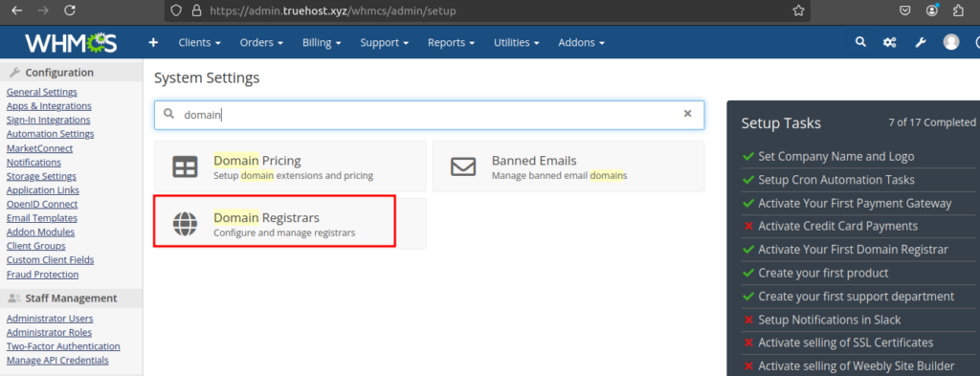
Task: Expand the Billing dropdown menu
Action: coord(322,42)
